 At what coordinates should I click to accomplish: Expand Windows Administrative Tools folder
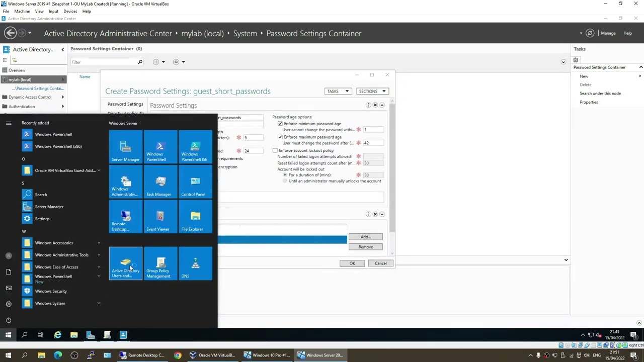99,255
